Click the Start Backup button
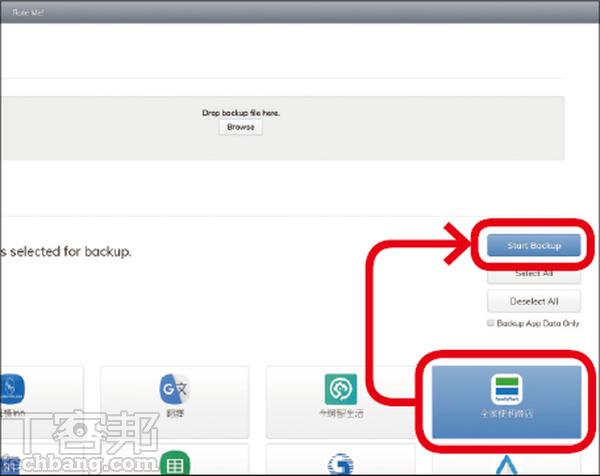Screen dimensions: 600x476 tap(534, 245)
